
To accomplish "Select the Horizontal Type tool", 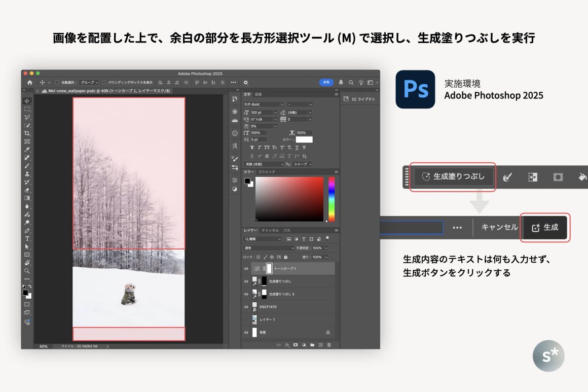I will [27, 238].
